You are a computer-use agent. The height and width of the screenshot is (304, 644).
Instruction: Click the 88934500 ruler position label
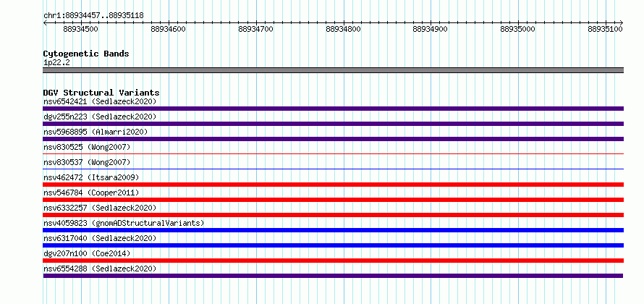coord(81,29)
